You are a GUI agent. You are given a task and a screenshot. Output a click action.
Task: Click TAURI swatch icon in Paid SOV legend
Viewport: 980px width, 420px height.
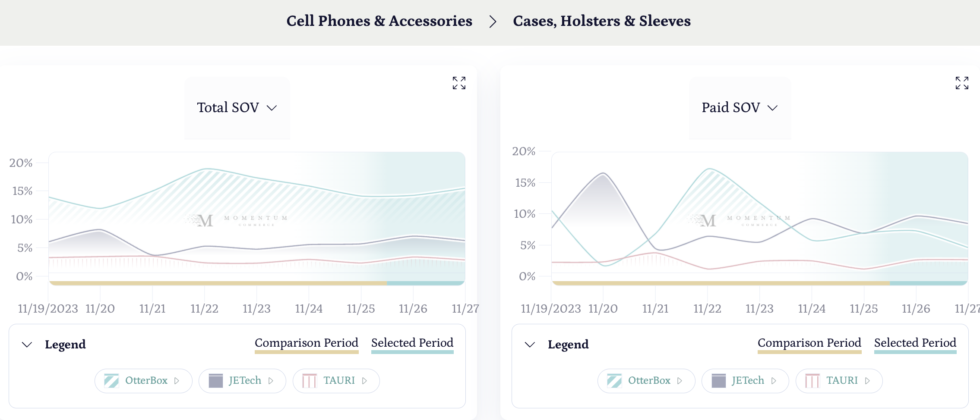(x=812, y=381)
